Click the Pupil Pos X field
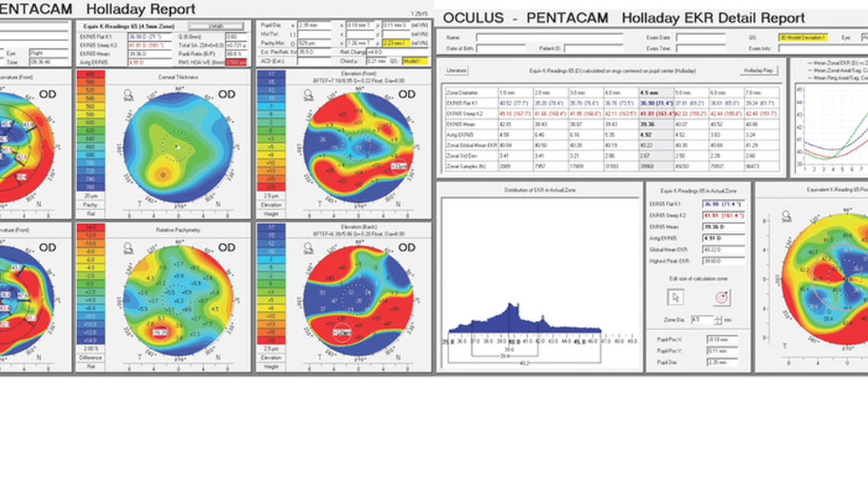Screen dimensions: 868x488 pos(722,339)
